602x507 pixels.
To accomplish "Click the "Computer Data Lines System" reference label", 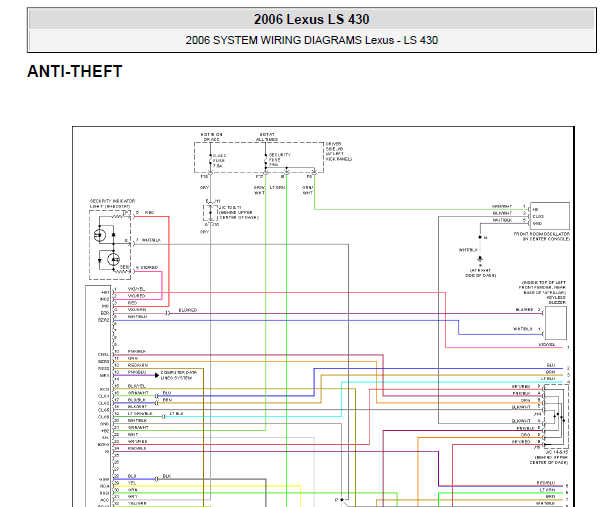I will 179,375.
